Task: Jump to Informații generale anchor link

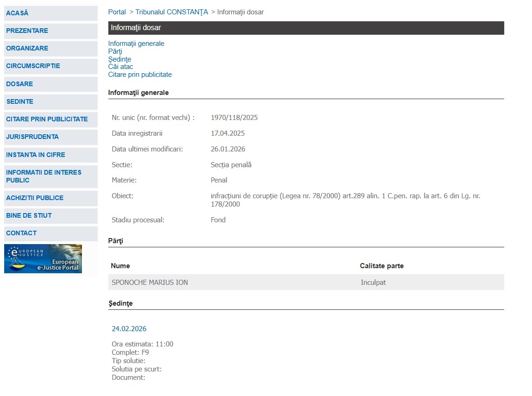Action: tap(136, 44)
